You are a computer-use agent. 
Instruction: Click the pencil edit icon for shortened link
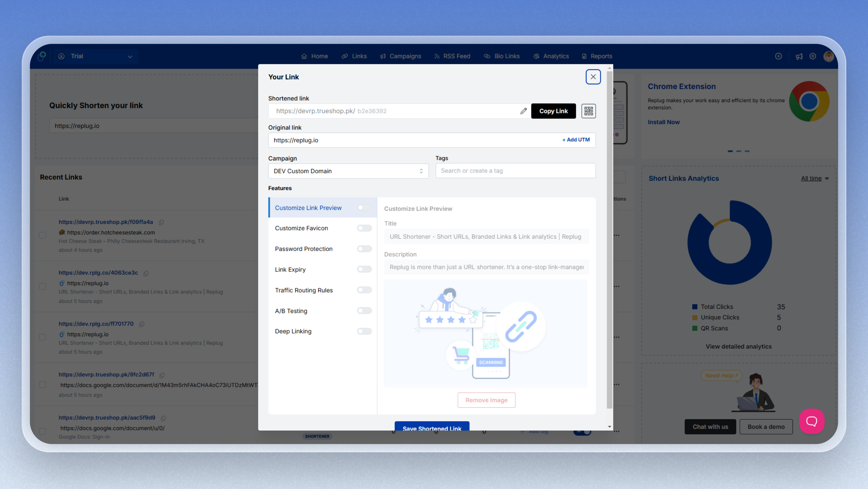pyautogui.click(x=523, y=111)
